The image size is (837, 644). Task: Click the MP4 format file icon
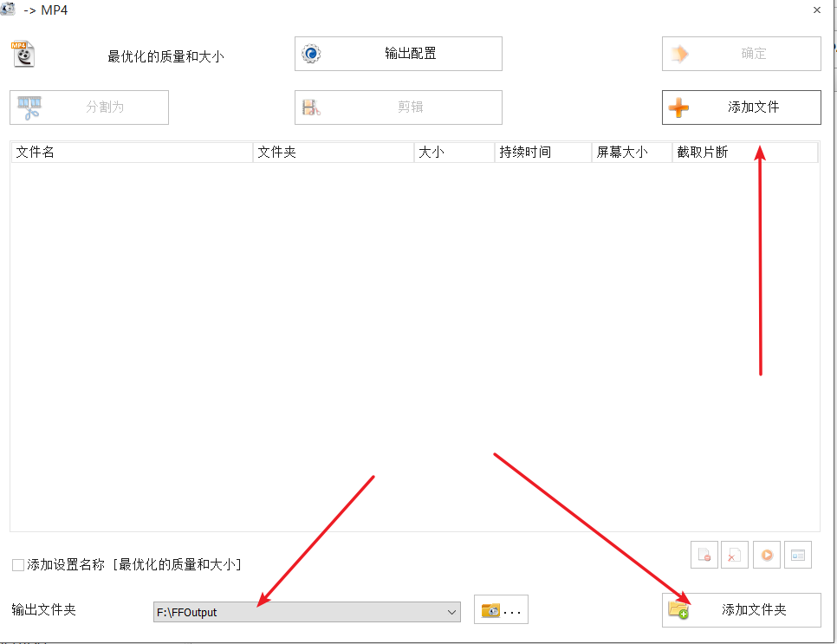23,54
